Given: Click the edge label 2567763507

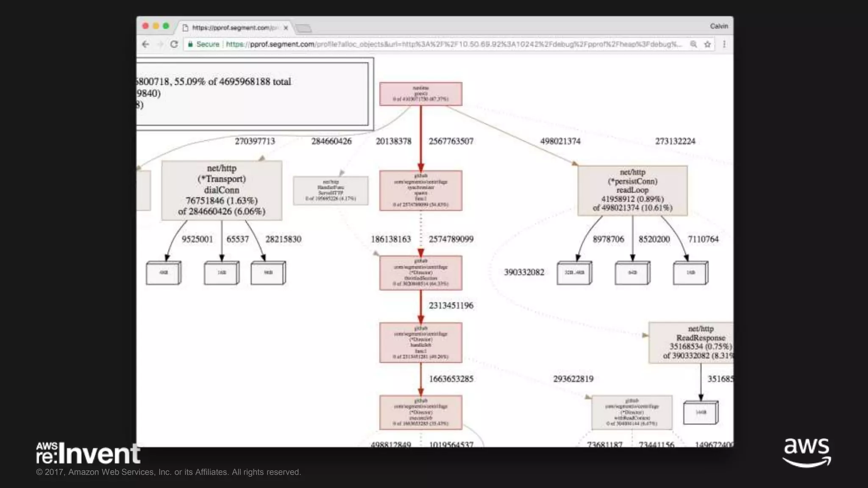Looking at the screenshot, I should point(451,141).
